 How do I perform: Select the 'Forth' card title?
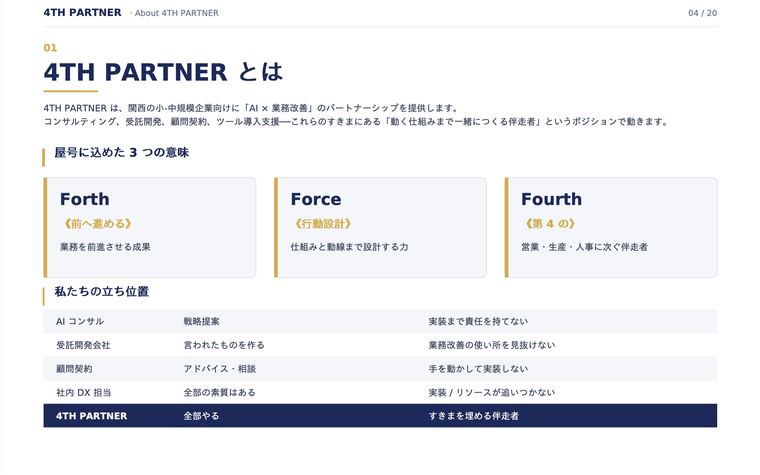tap(84, 199)
